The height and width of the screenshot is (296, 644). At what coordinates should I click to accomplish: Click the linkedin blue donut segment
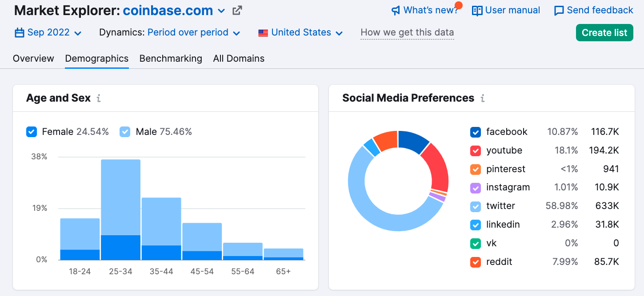pos(372,147)
